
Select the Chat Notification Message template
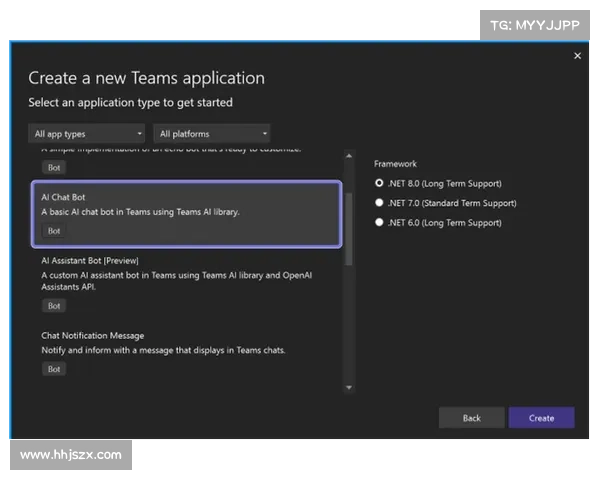pyautogui.click(x=187, y=352)
